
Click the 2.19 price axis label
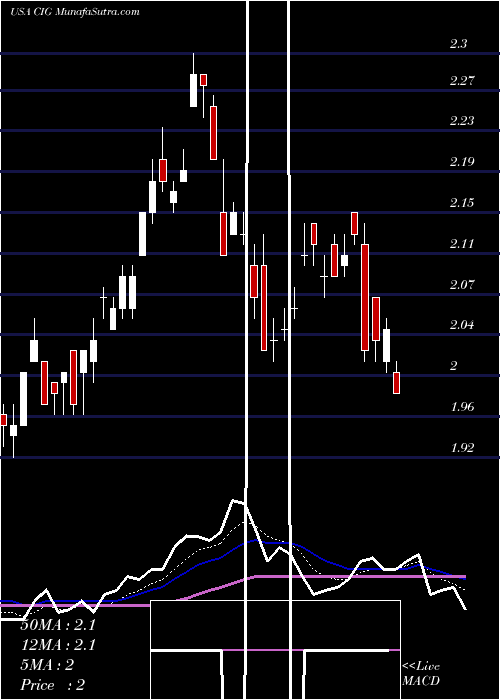pyautogui.click(x=462, y=161)
